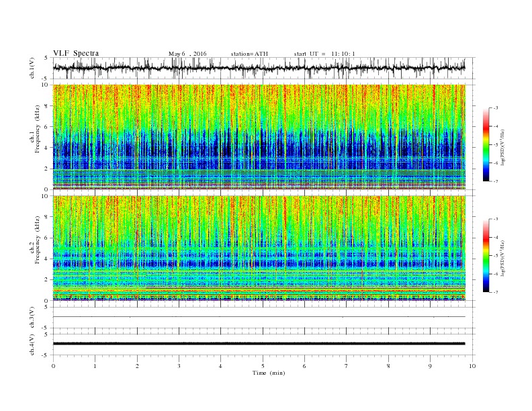This screenshot has height=411, width=532.
Task: Click the "10" label on the Time axis
Action: [472, 366]
